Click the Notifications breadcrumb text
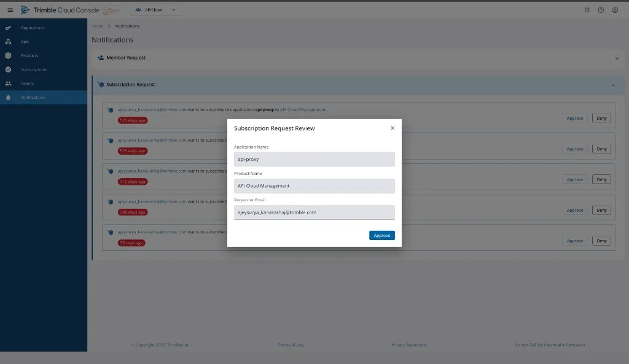 tap(127, 26)
